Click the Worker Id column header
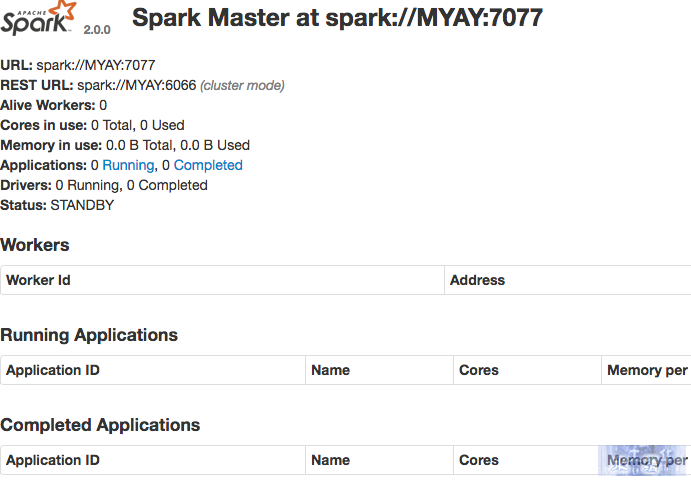This screenshot has width=691, height=481. tap(38, 280)
